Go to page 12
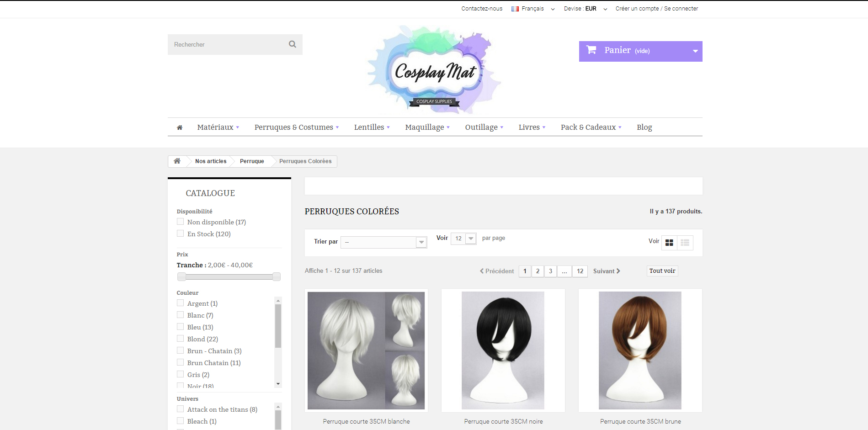The height and width of the screenshot is (430, 868). coord(580,271)
